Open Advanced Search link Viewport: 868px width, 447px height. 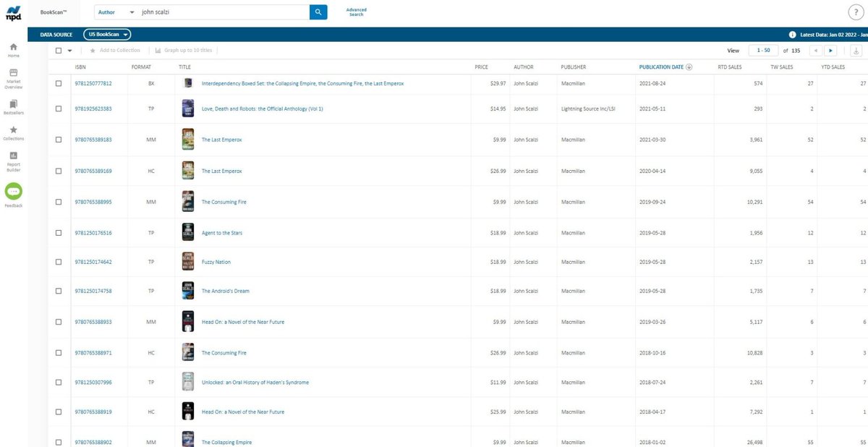(357, 12)
